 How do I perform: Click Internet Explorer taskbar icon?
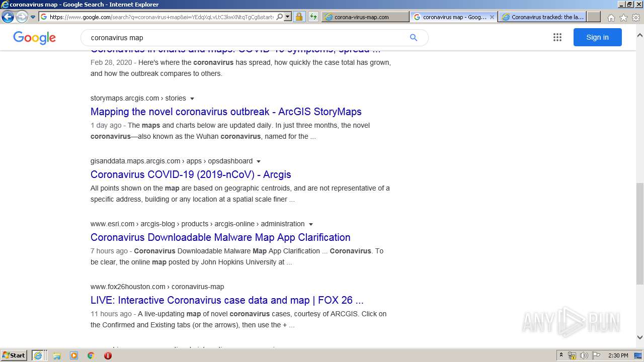point(38,355)
